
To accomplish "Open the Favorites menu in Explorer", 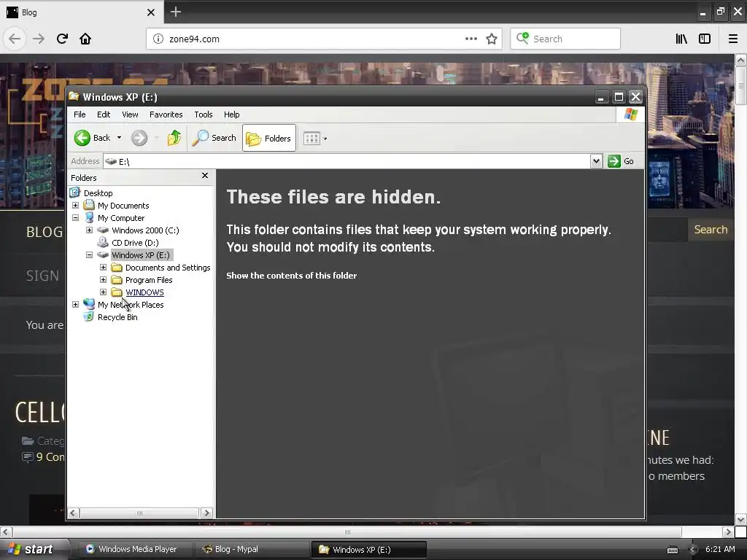I will 166,114.
